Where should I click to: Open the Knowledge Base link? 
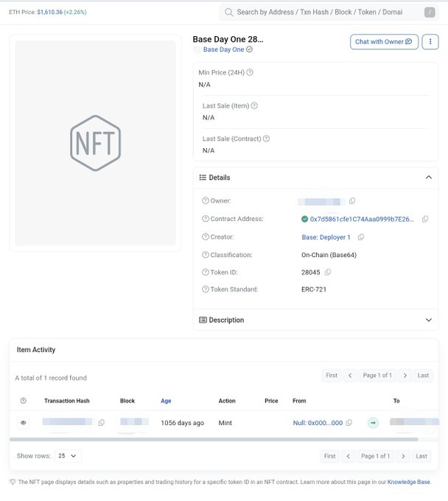(x=409, y=482)
